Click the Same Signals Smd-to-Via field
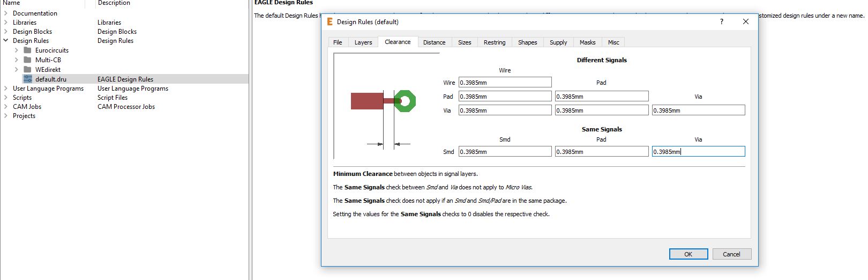Image resolution: width=868 pixels, height=280 pixels. point(698,151)
